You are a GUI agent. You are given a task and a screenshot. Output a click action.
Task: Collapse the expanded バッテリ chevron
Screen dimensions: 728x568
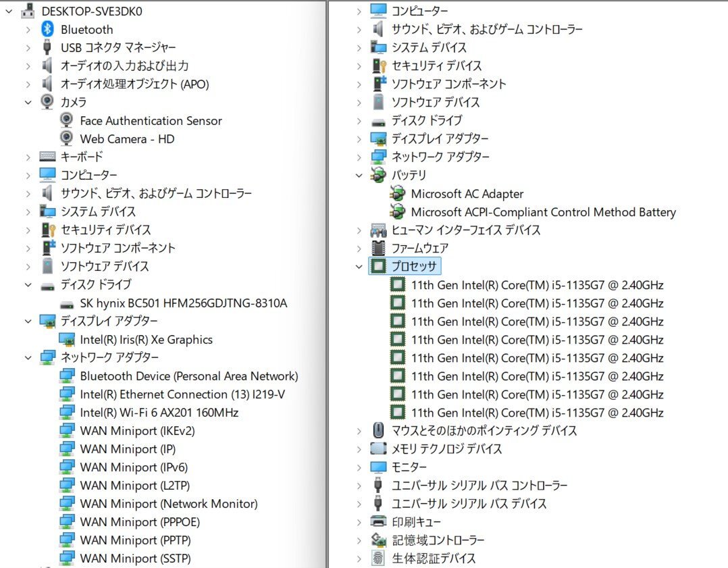pos(359,175)
